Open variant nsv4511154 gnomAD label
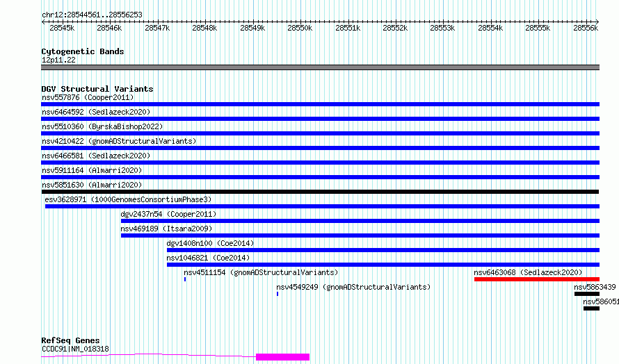This screenshot has height=364, width=619. tap(261, 272)
